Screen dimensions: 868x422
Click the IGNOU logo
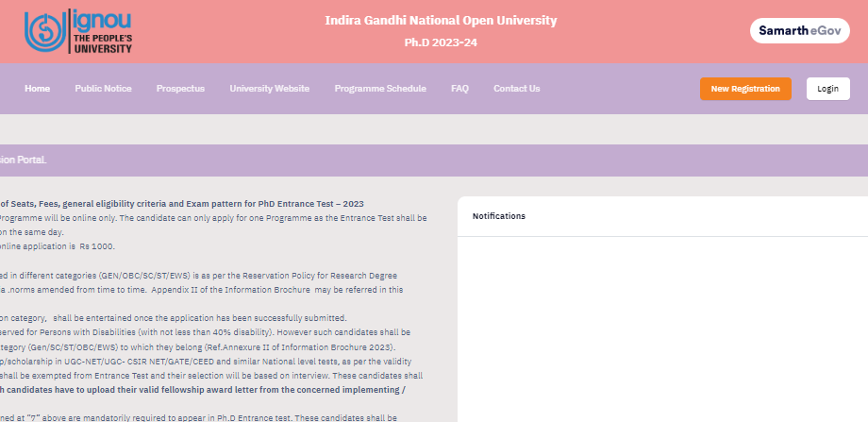pyautogui.click(x=78, y=31)
